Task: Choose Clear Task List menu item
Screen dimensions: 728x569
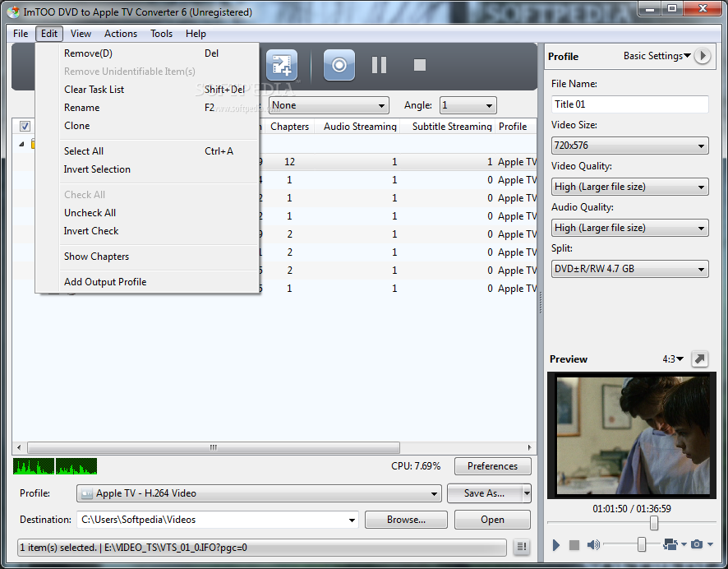Action: [x=147, y=90]
